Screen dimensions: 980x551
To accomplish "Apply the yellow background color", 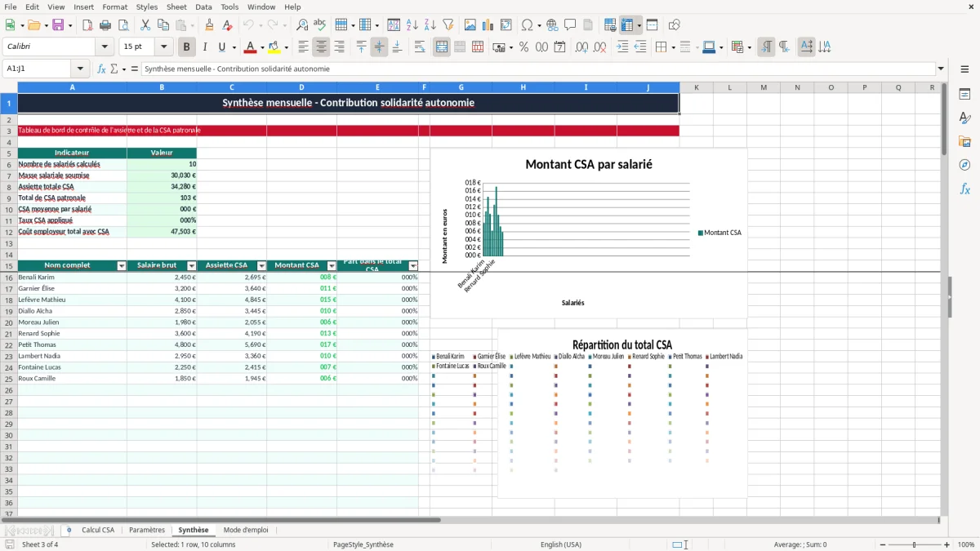I will 274,47.
